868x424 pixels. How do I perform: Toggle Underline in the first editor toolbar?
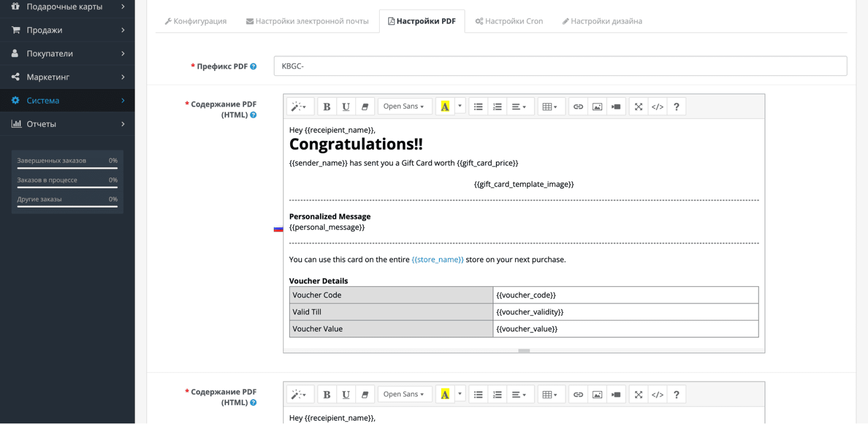pyautogui.click(x=346, y=107)
